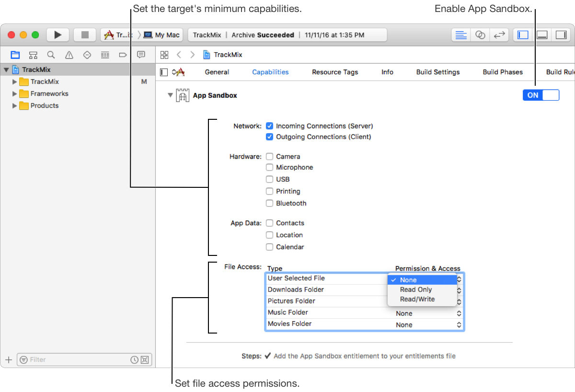Show the assistant editor
The image size is (575, 392).
pos(480,35)
